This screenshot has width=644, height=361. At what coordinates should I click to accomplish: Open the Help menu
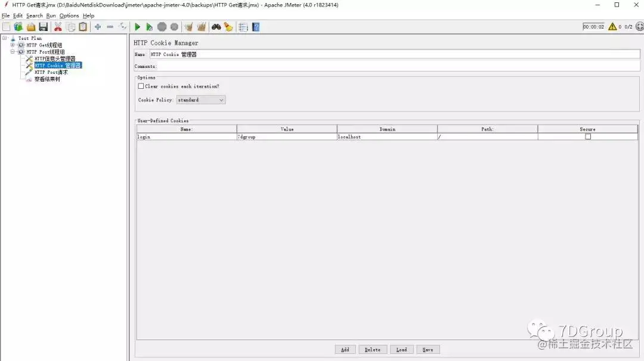(88, 15)
